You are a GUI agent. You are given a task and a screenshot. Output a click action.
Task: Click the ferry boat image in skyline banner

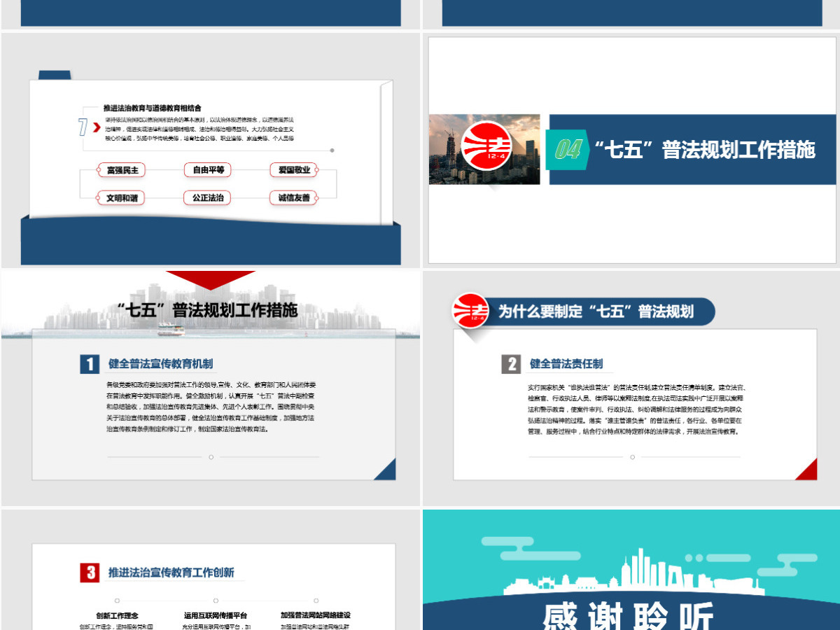[x=170, y=329]
